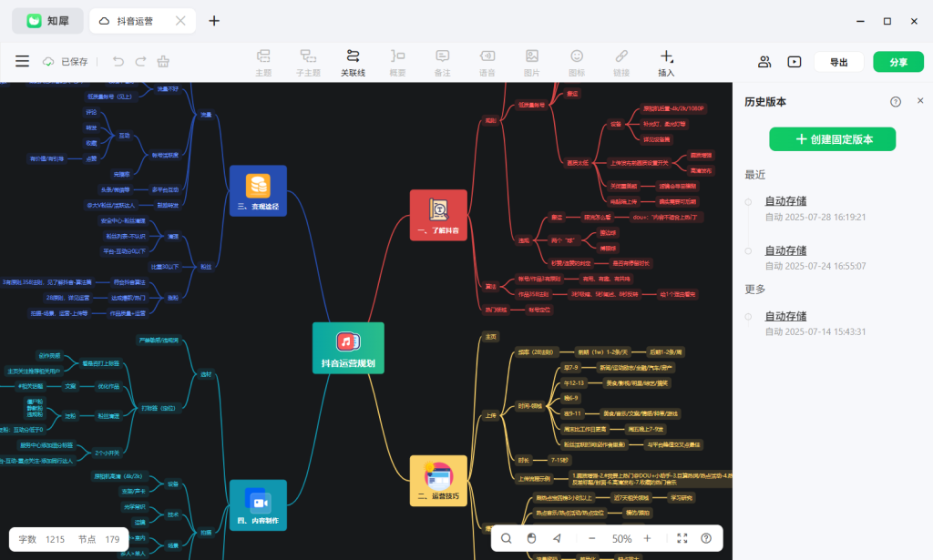Select the central 抖音运营规划 node
This screenshot has height=560, width=933.
point(348,349)
